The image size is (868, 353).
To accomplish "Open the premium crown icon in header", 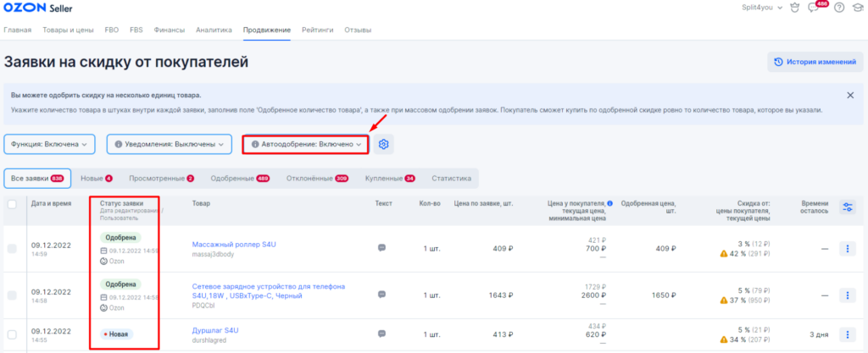I will [x=795, y=8].
